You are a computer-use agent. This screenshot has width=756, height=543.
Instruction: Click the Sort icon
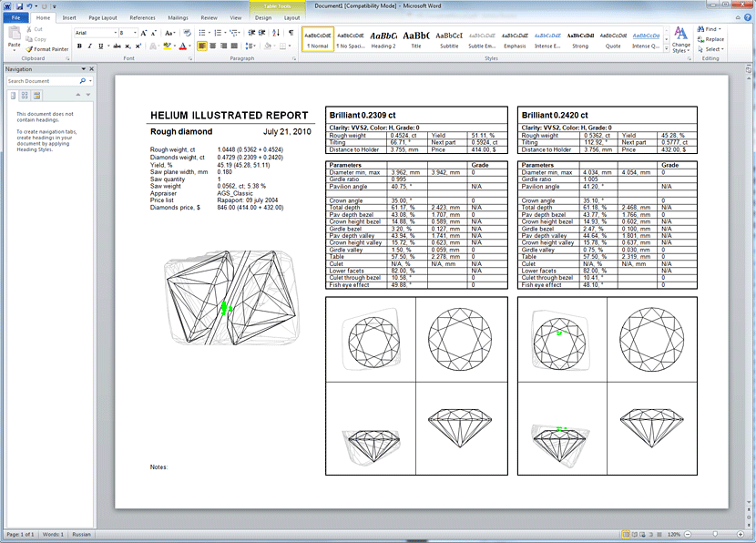point(278,32)
